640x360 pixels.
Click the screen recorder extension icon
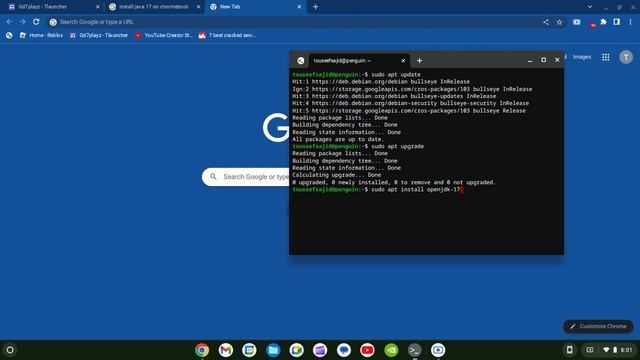pyautogui.click(x=576, y=22)
